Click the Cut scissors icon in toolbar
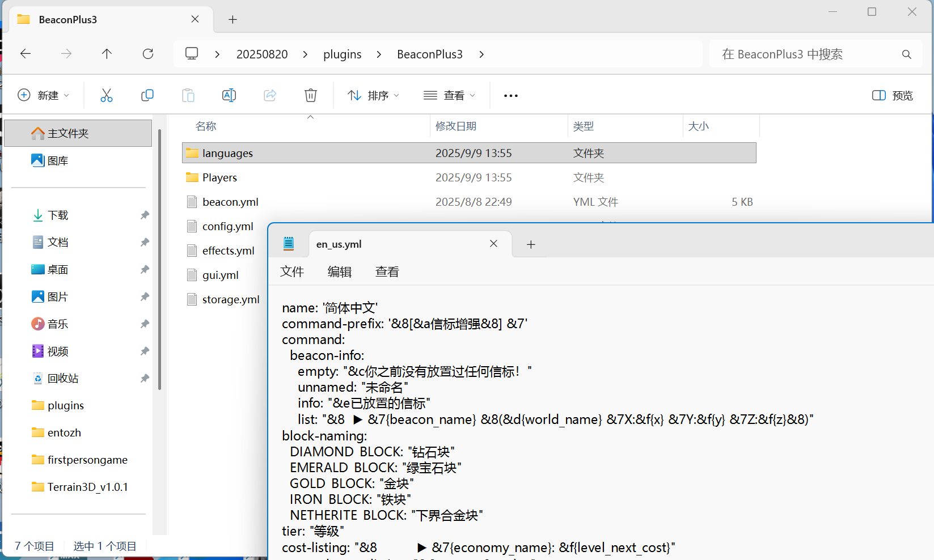 (x=107, y=95)
